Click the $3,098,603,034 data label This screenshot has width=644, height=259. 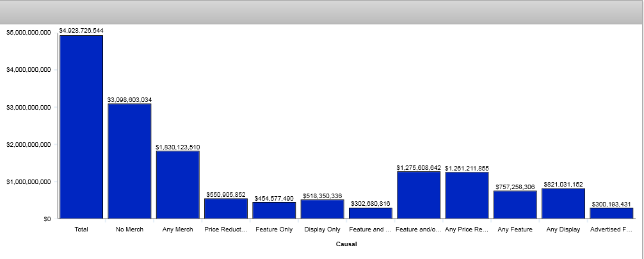[129, 99]
